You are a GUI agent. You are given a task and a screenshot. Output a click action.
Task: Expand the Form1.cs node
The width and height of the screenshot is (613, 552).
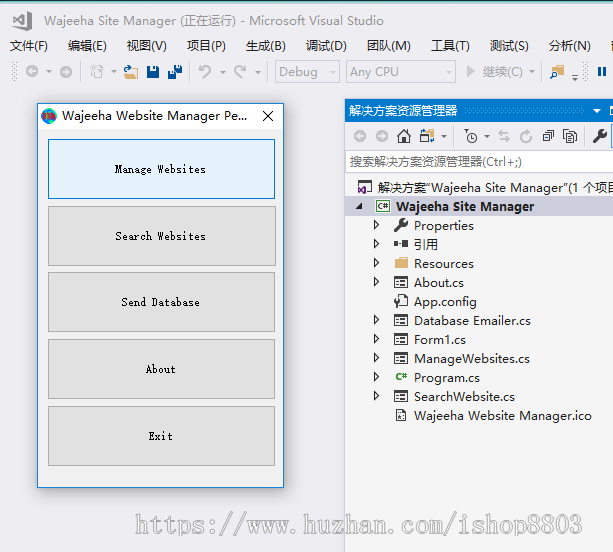(376, 339)
